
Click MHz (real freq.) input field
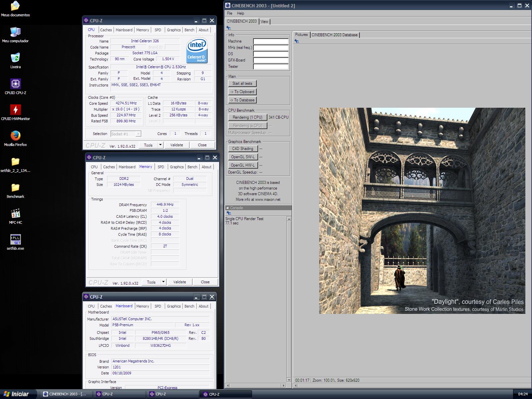(271, 48)
